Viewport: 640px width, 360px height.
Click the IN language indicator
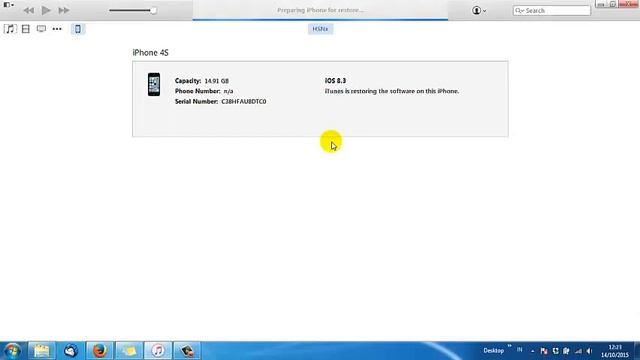pos(520,350)
